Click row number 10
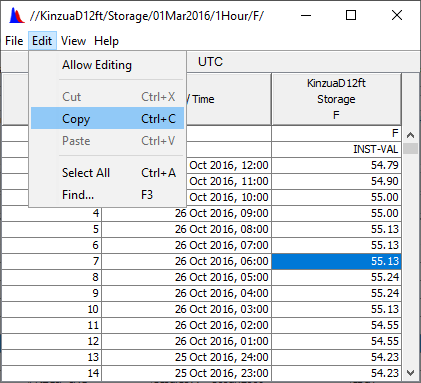Screen dimensions: 421x383 click(52, 309)
